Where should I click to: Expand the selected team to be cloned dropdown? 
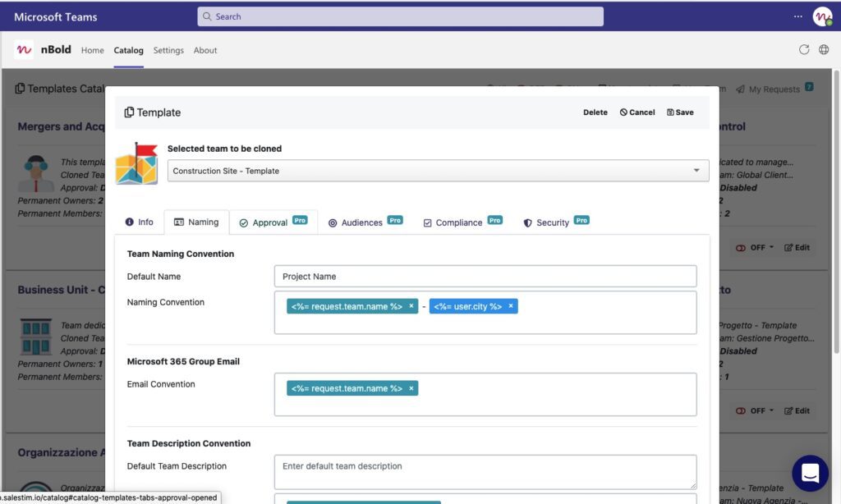click(439, 171)
